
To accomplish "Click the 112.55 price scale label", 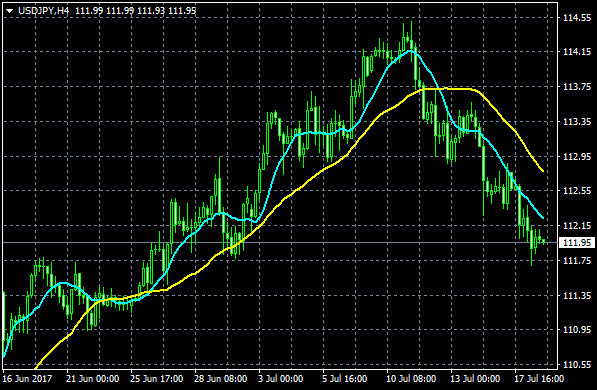I will tap(577, 190).
